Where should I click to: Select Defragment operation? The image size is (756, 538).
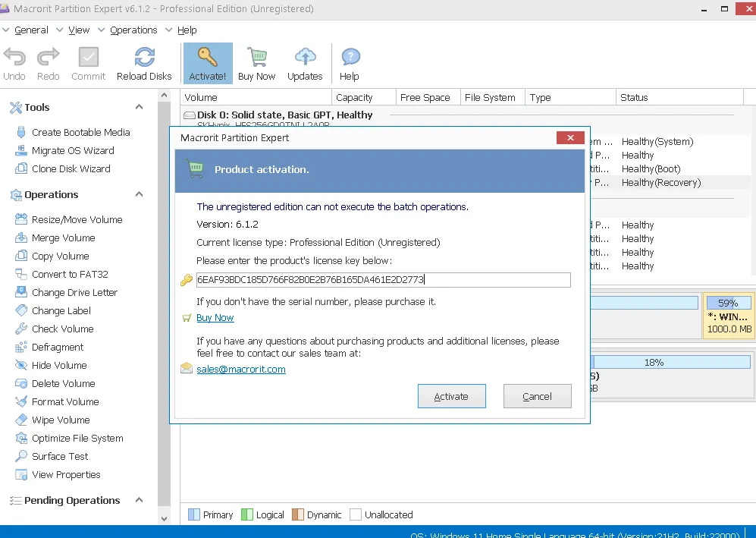49,347
